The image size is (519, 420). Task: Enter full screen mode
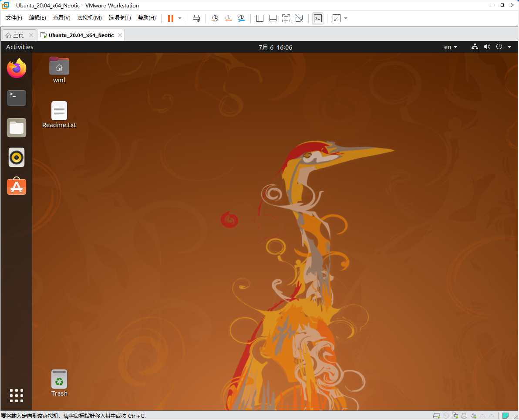click(x=286, y=18)
